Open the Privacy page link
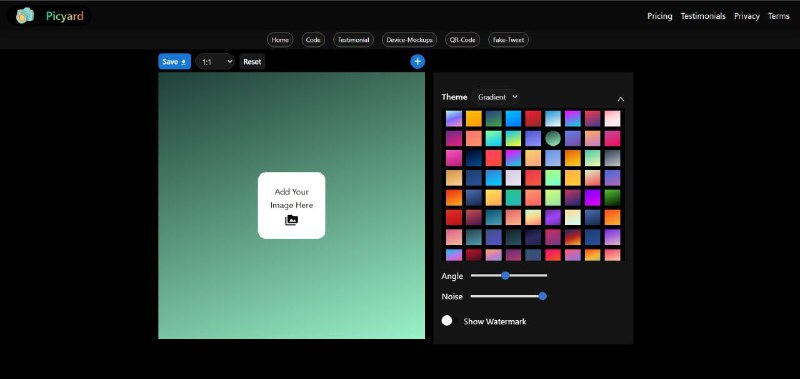 [x=747, y=16]
